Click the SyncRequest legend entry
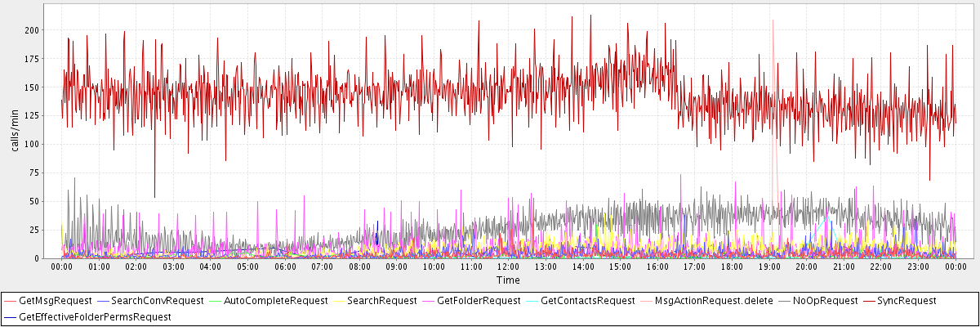980x327 pixels. coord(906,301)
